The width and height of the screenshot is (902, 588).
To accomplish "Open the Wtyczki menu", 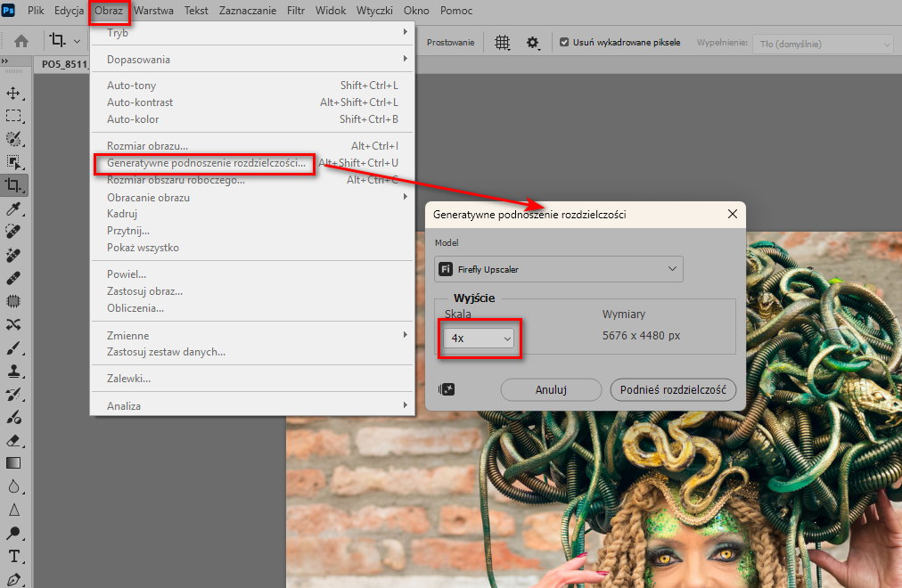I will point(374,11).
